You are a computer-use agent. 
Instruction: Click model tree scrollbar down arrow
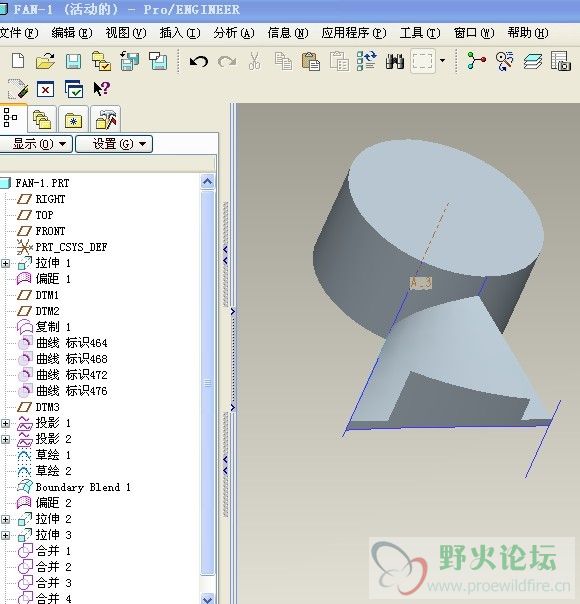[x=208, y=599]
